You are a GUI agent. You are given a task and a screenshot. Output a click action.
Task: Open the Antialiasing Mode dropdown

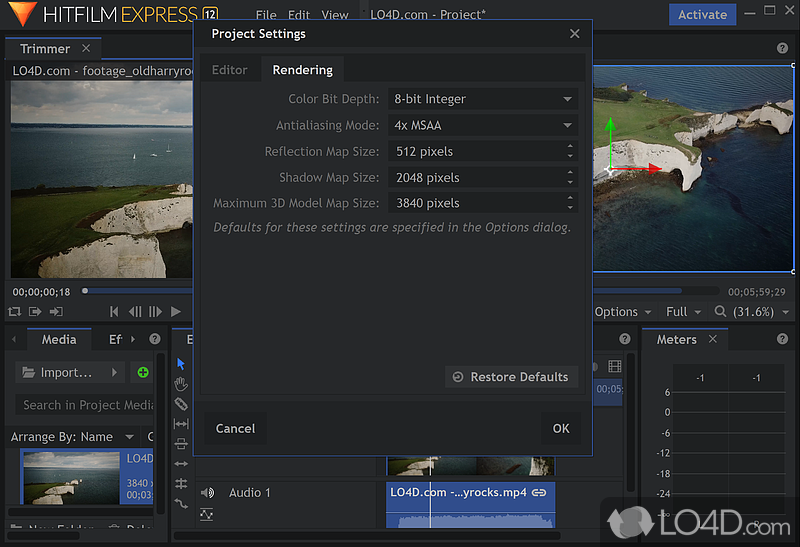483,125
